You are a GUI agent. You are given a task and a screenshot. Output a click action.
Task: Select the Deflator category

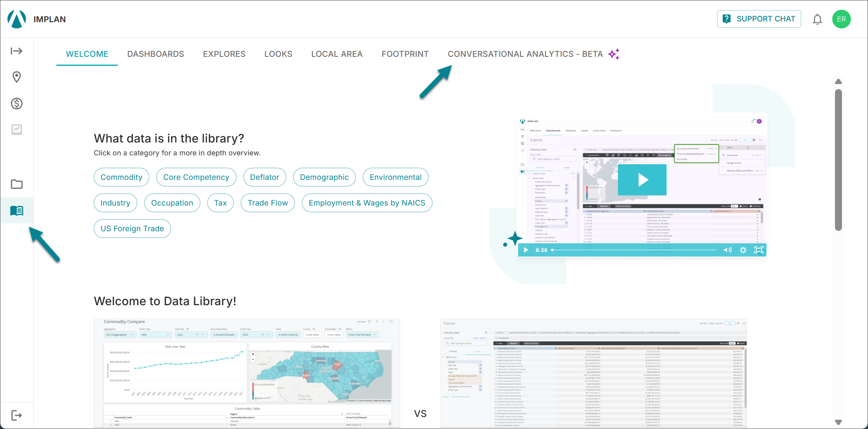(265, 177)
